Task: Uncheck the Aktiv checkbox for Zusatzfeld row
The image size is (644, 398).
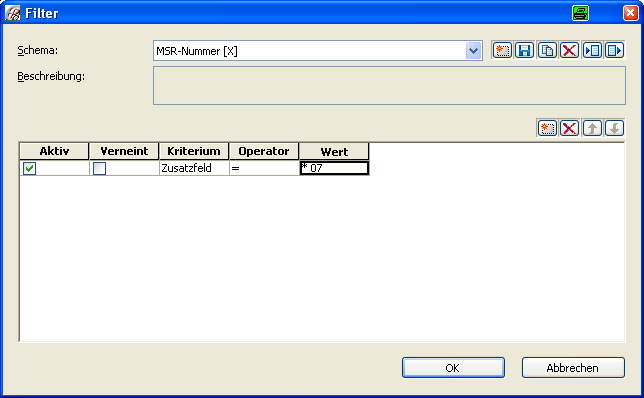Action: point(30,168)
